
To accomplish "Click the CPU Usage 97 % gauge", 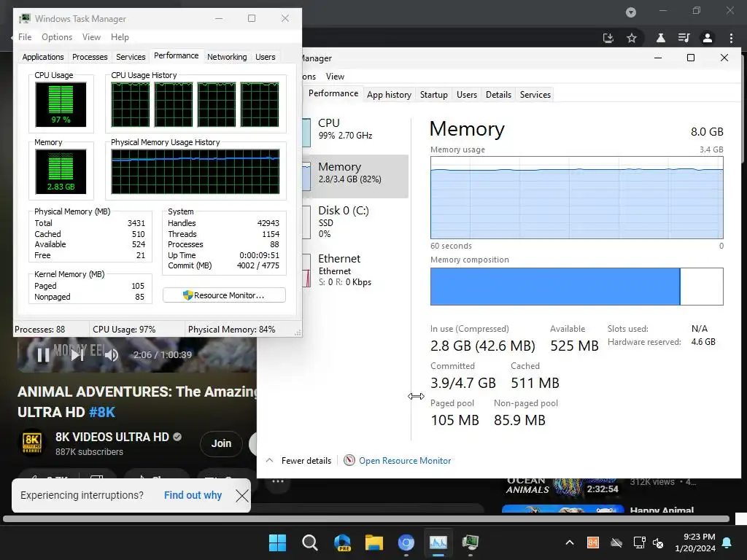I will point(61,104).
